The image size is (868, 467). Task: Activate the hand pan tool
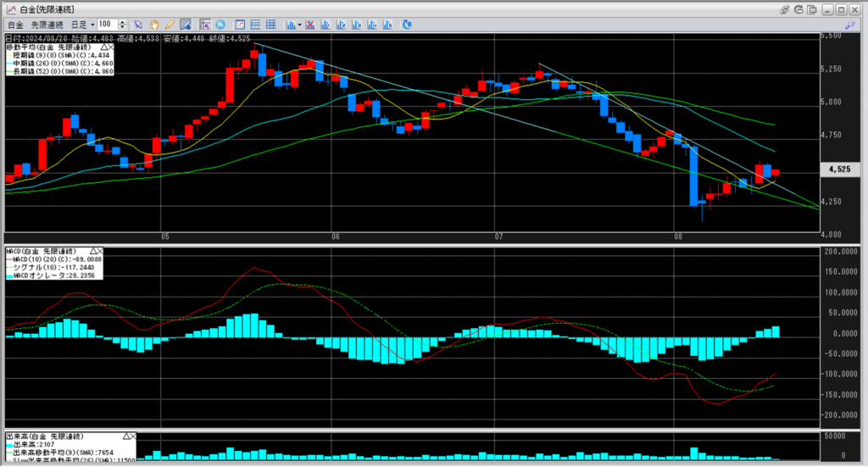[154, 25]
